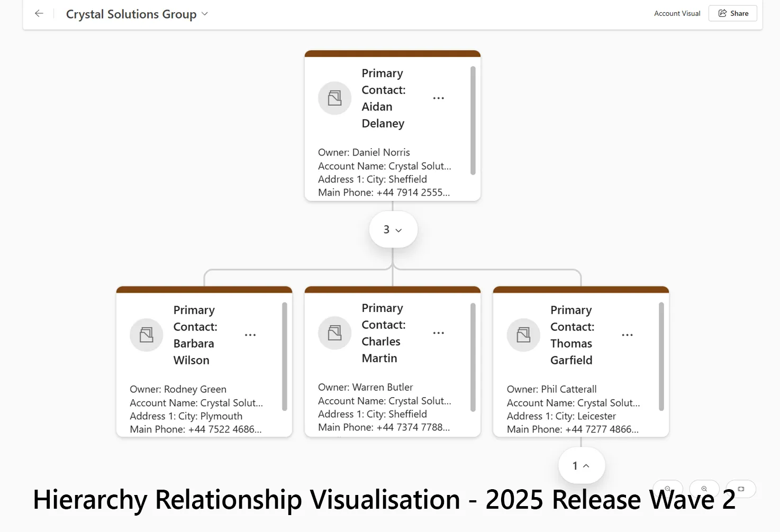780x532 pixels.
Task: Click the Account Visual label
Action: [x=677, y=14]
